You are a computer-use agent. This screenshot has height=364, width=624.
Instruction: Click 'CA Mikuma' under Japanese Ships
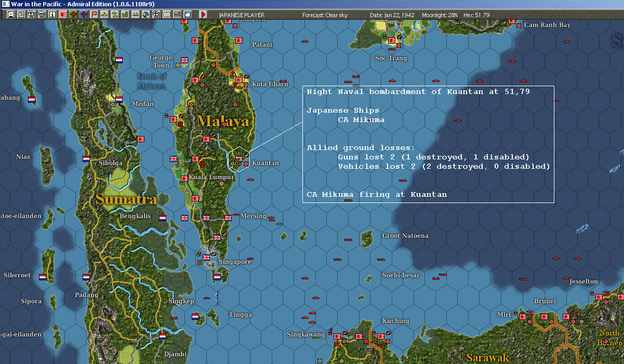click(361, 120)
